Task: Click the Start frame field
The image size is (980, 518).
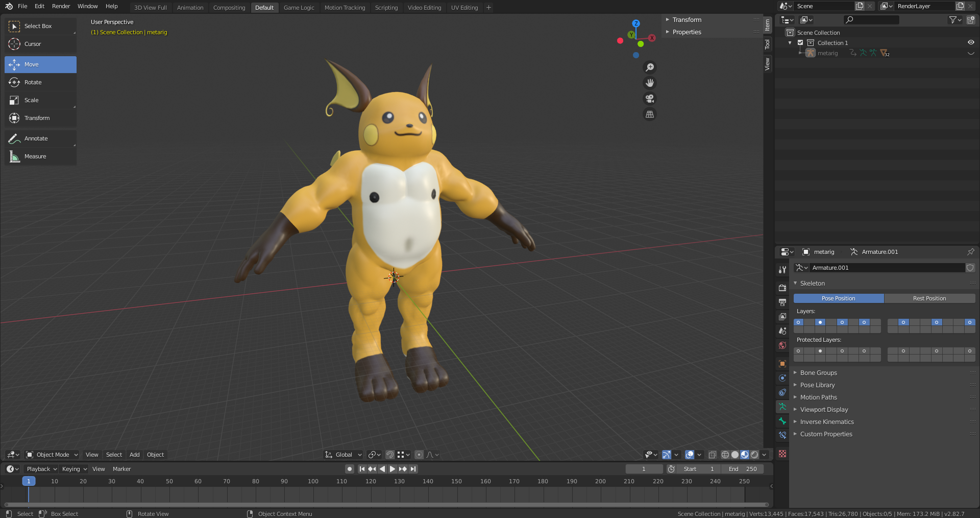Action: pos(699,469)
